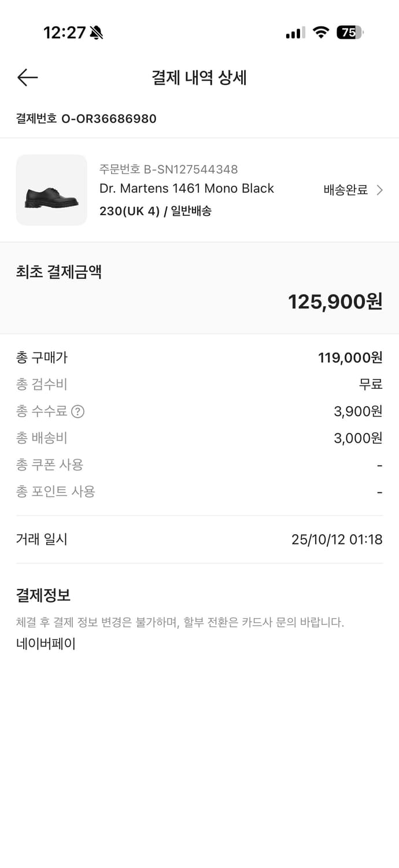
Task: Tap the back arrow to go back
Action: coord(27,77)
